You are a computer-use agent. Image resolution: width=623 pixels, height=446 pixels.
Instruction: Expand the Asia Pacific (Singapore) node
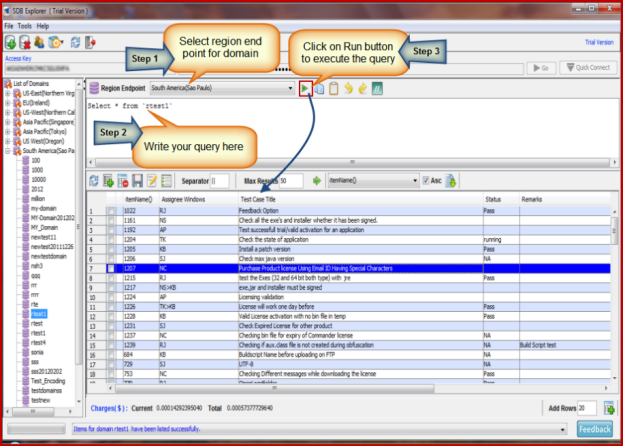(8, 122)
